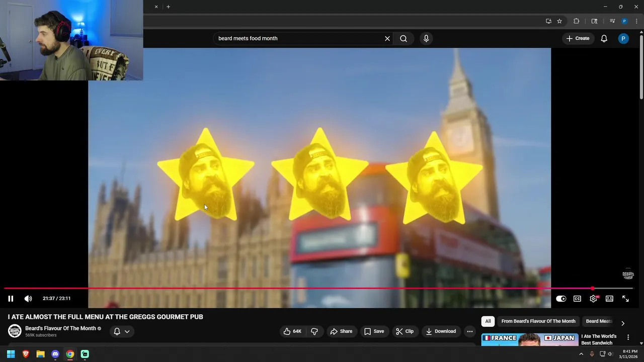Open the Beard's Flavour Of The Month channel link
The height and width of the screenshot is (362, 644).
point(60,328)
